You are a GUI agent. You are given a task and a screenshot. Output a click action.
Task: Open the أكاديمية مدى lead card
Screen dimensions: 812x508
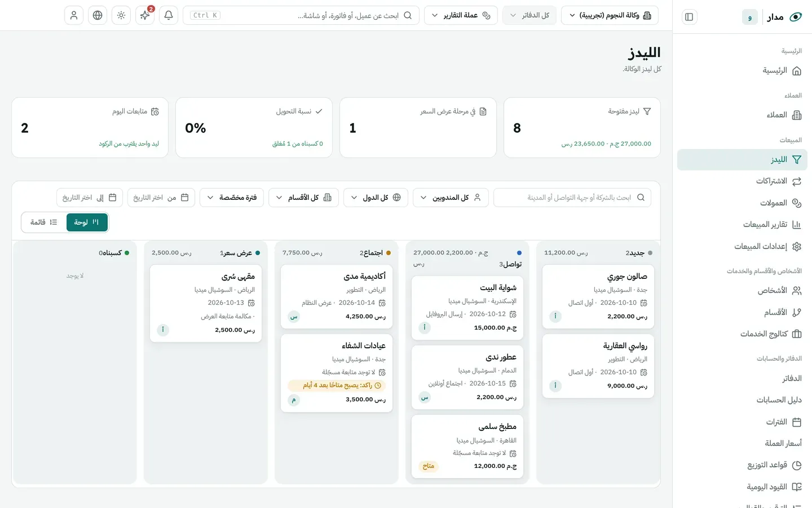(x=337, y=297)
